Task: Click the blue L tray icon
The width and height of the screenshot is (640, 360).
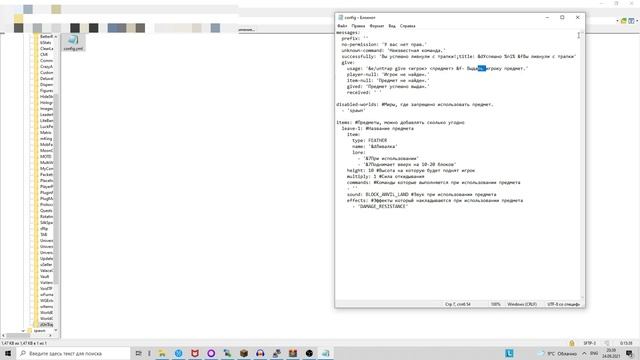Action: [x=509, y=353]
